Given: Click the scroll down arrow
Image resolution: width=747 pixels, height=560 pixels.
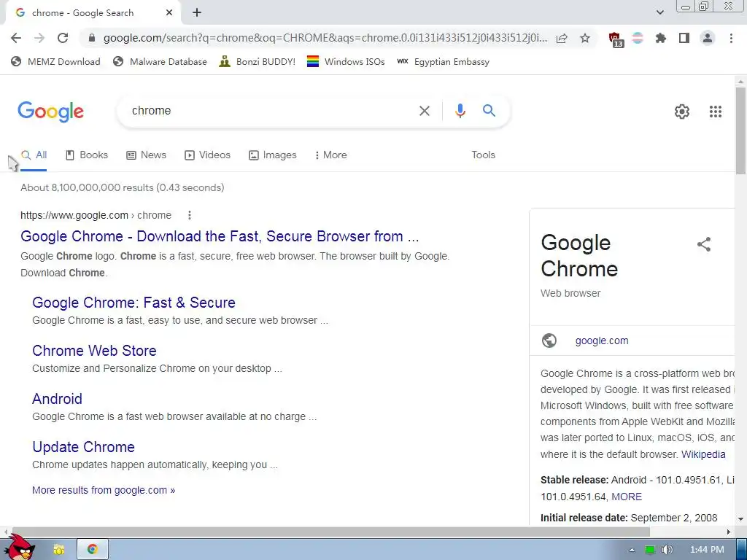Looking at the screenshot, I should point(740,519).
